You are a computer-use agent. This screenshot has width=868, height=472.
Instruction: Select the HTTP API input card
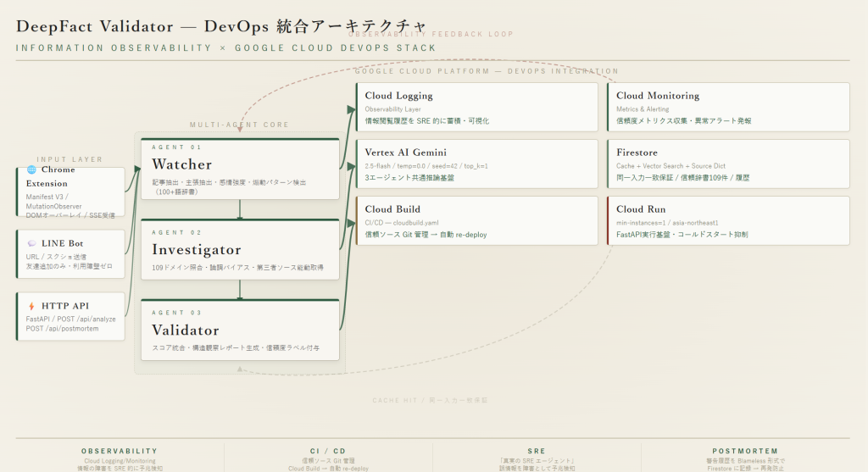tap(70, 316)
